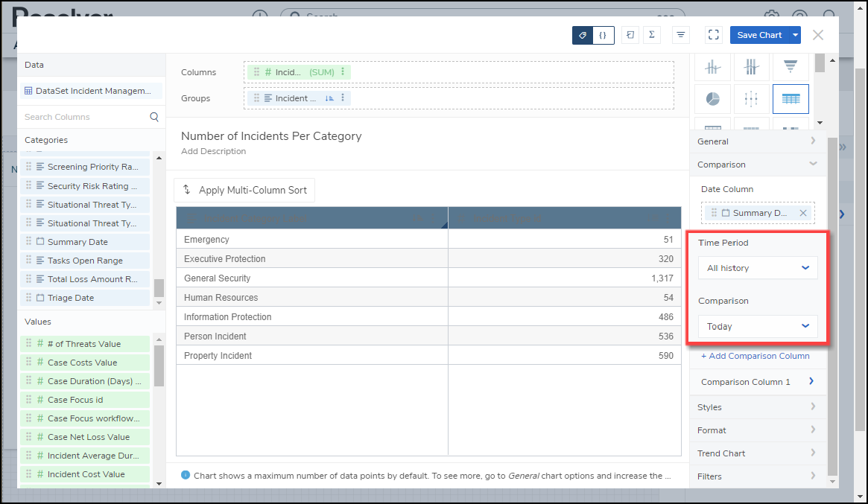Open the three-dot menu on Columns chip
This screenshot has width=868, height=504.
click(x=343, y=72)
